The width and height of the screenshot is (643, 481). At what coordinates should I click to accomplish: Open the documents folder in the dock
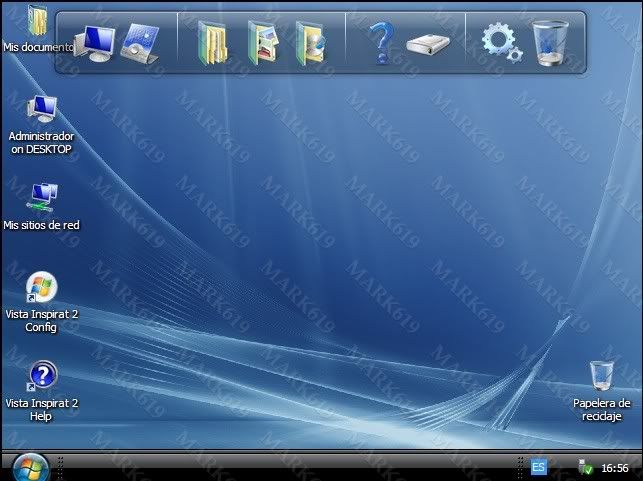[212, 43]
